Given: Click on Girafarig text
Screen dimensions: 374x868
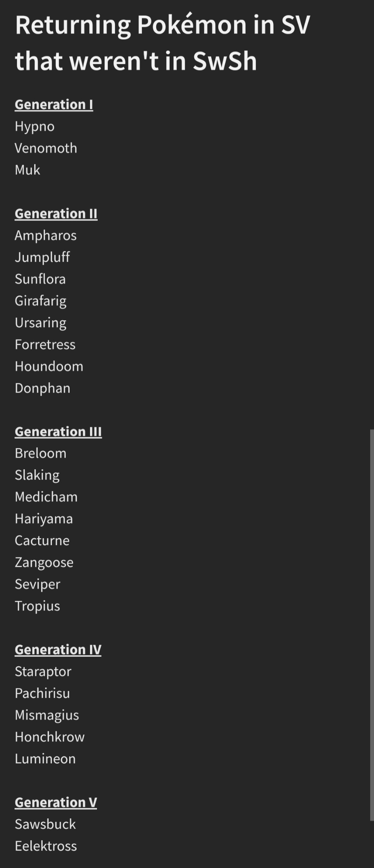Looking at the screenshot, I should (x=40, y=301).
